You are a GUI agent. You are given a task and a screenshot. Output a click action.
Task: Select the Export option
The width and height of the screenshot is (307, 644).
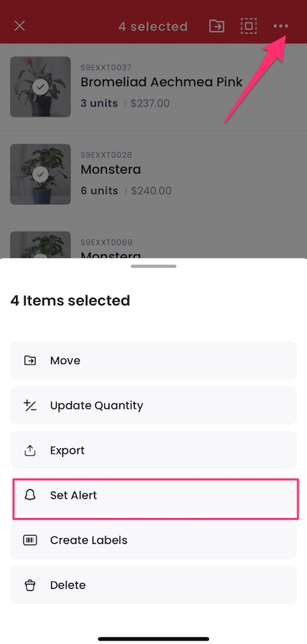point(154,450)
